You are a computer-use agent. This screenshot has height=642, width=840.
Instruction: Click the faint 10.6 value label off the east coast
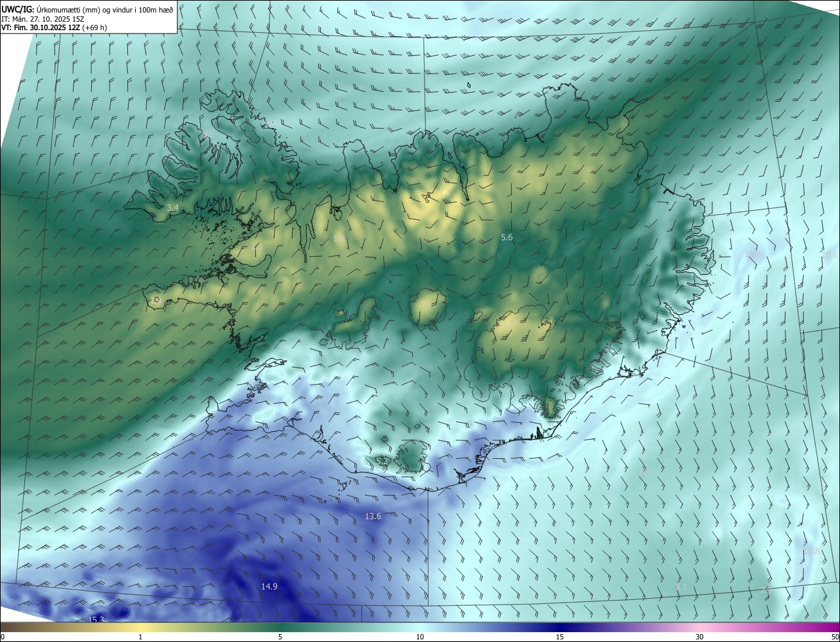829,255
